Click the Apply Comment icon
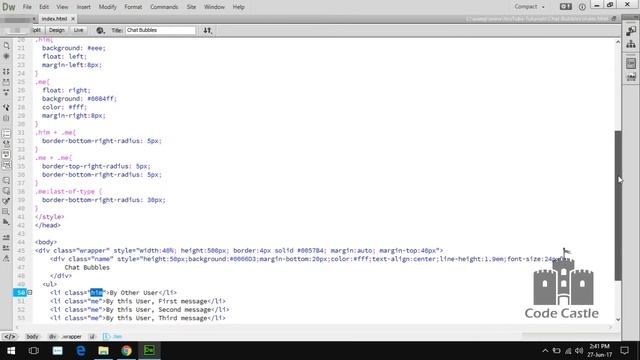This screenshot has height=360, width=640. click(x=6, y=180)
